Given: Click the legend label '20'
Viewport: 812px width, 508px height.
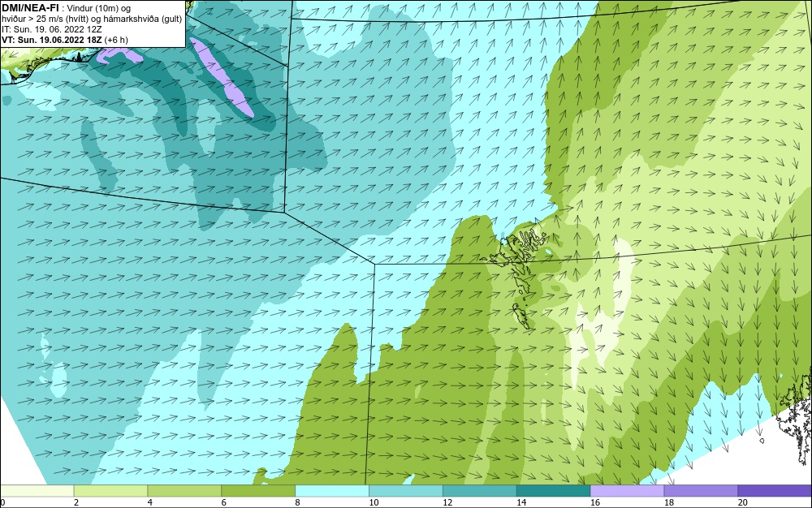Looking at the screenshot, I should [x=743, y=502].
